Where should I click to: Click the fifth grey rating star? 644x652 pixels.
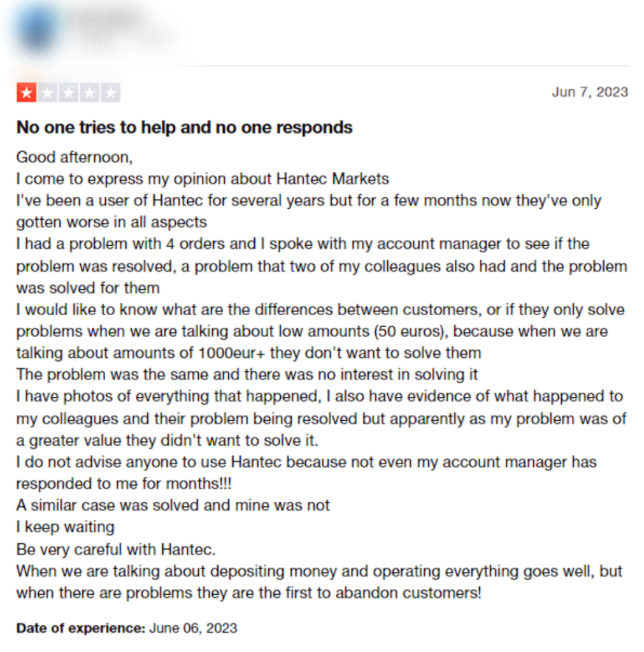[x=111, y=92]
